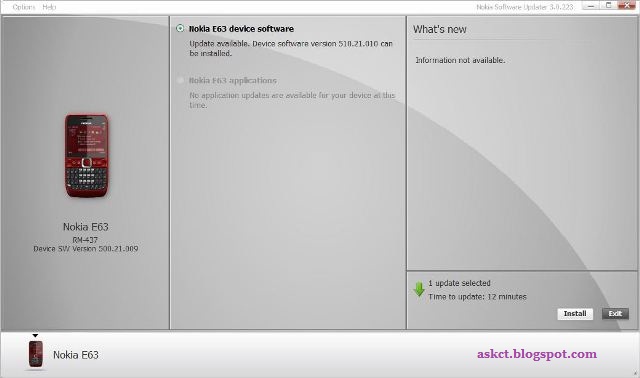Click the Nokia Software Updater title text
This screenshot has width=640, height=378.
[524, 7]
